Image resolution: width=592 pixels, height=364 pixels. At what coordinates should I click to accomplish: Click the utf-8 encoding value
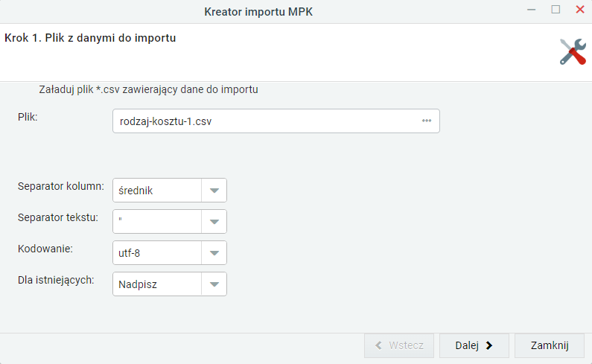pos(157,253)
